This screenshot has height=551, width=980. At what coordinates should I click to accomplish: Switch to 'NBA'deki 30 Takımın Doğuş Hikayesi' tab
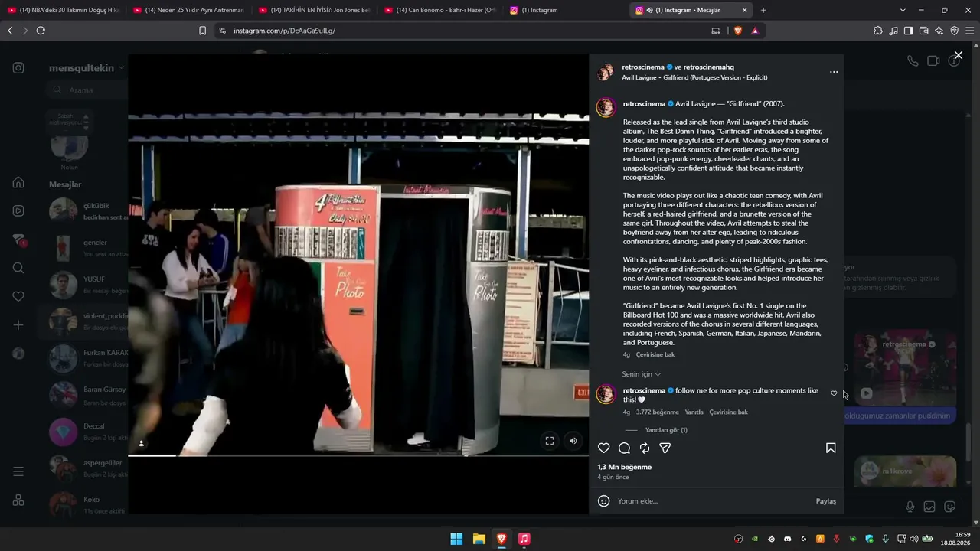(x=64, y=10)
